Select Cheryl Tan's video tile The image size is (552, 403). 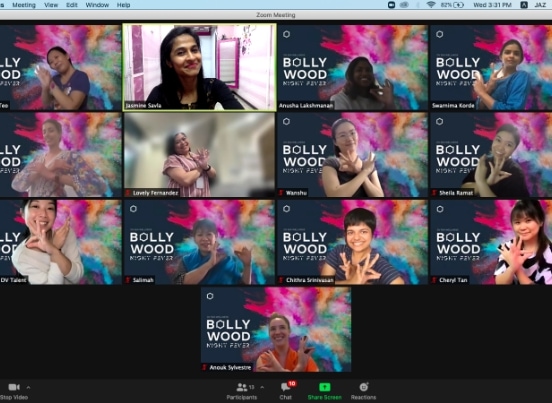coord(491,242)
